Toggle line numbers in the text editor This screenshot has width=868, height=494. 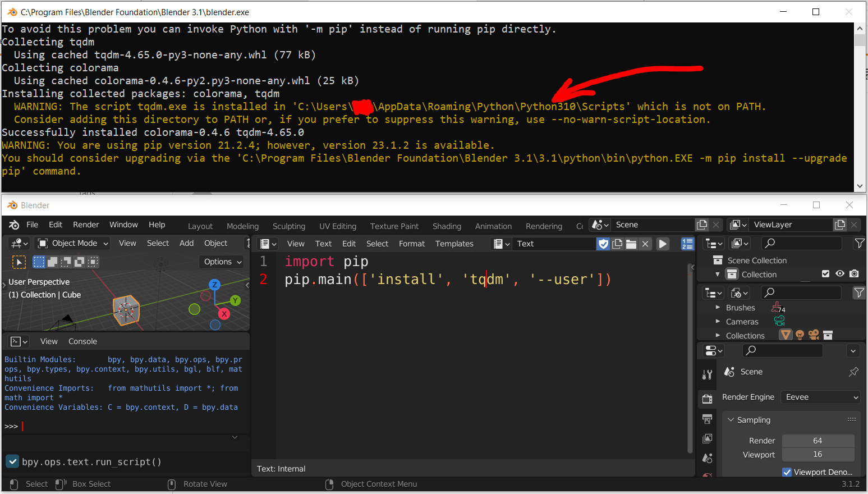pos(688,244)
